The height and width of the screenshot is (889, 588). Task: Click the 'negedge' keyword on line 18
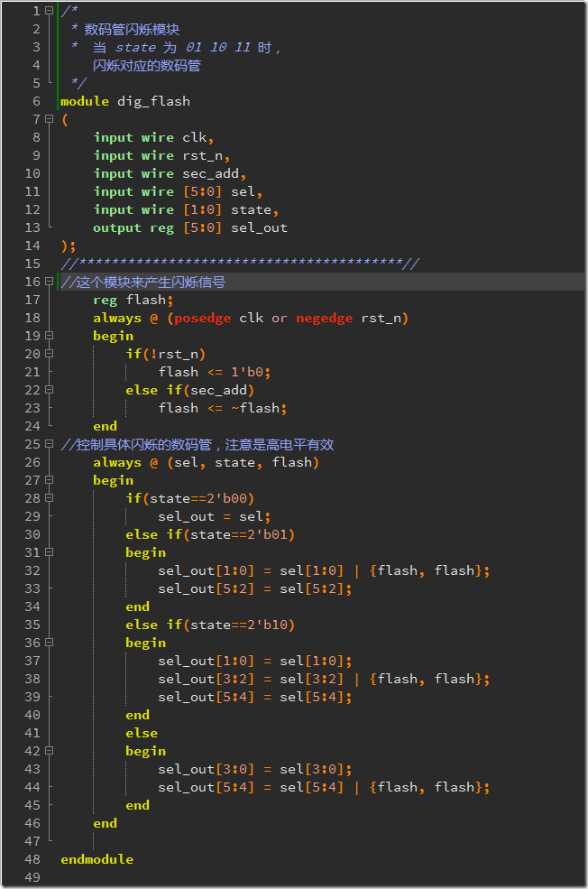click(x=324, y=319)
